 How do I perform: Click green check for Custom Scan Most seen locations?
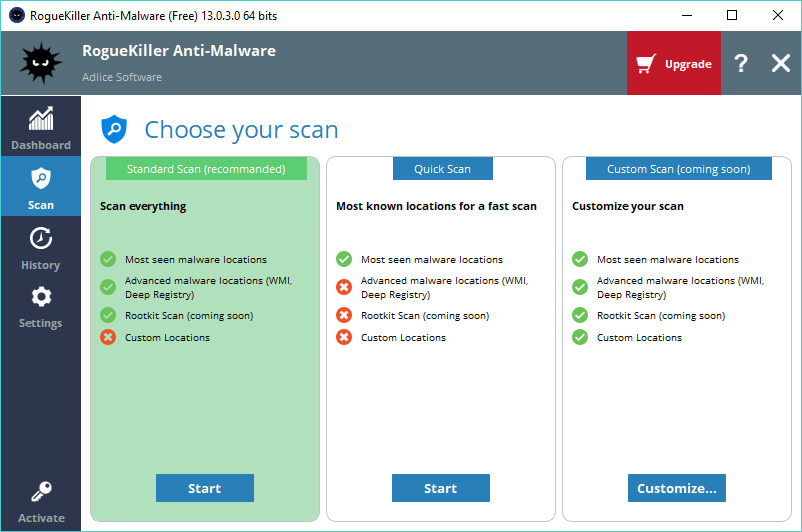(580, 259)
